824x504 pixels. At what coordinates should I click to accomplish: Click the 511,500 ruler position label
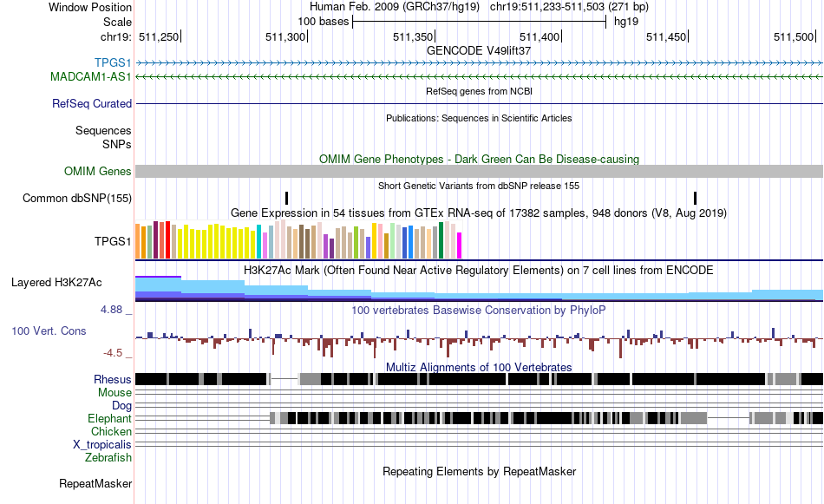(x=794, y=36)
